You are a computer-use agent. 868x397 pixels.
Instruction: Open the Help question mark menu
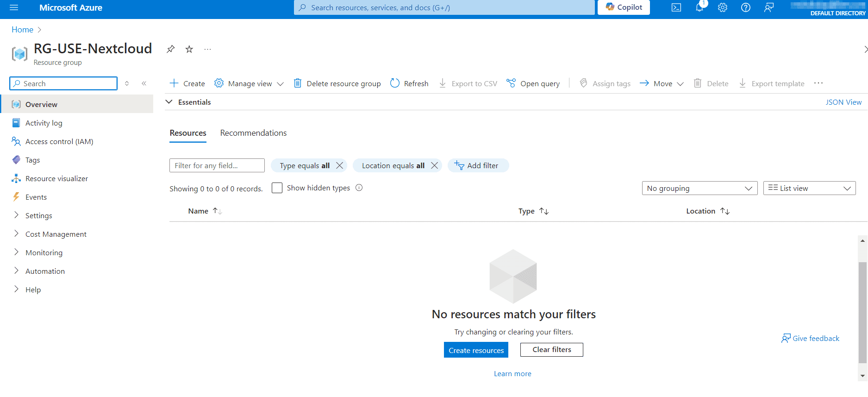[746, 7]
